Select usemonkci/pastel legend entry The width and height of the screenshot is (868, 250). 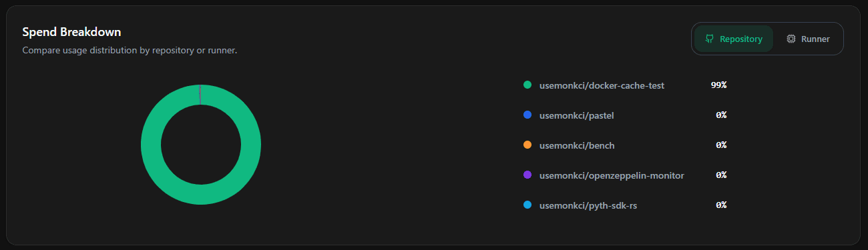(576, 115)
